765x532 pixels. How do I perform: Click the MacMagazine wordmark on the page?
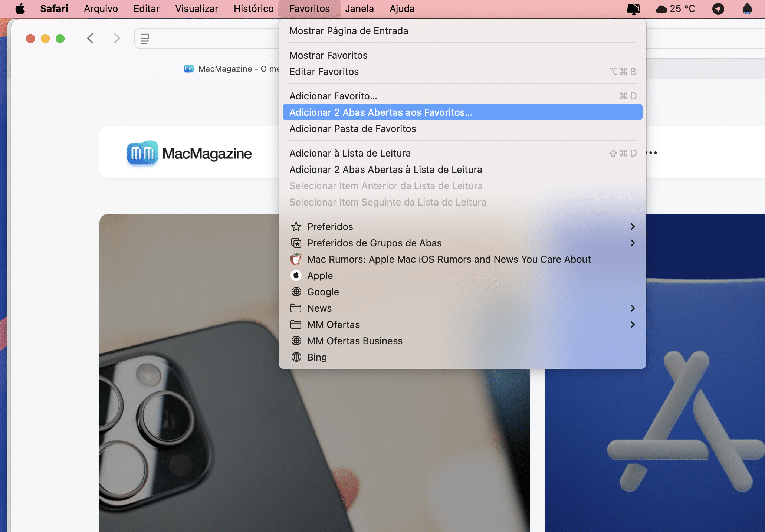207,154
